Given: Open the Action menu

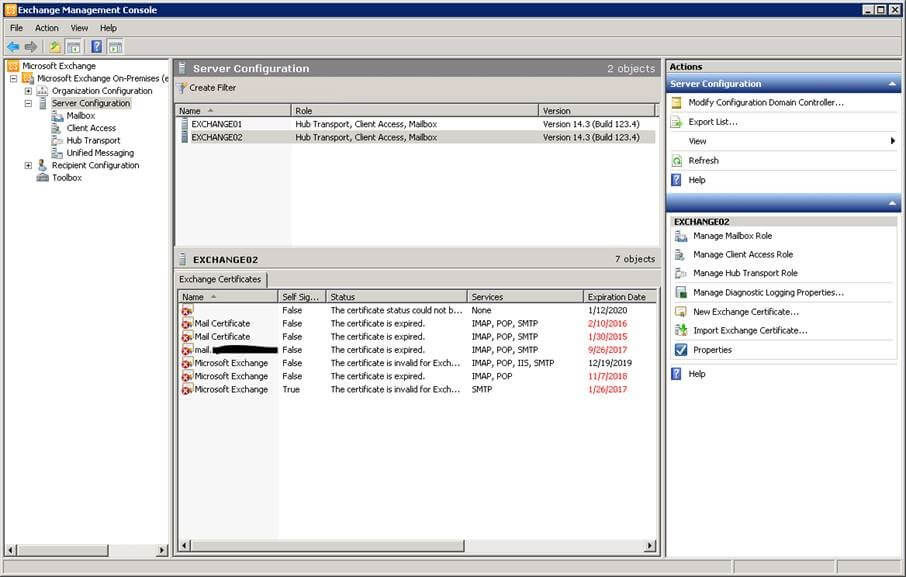Looking at the screenshot, I should [x=46, y=28].
